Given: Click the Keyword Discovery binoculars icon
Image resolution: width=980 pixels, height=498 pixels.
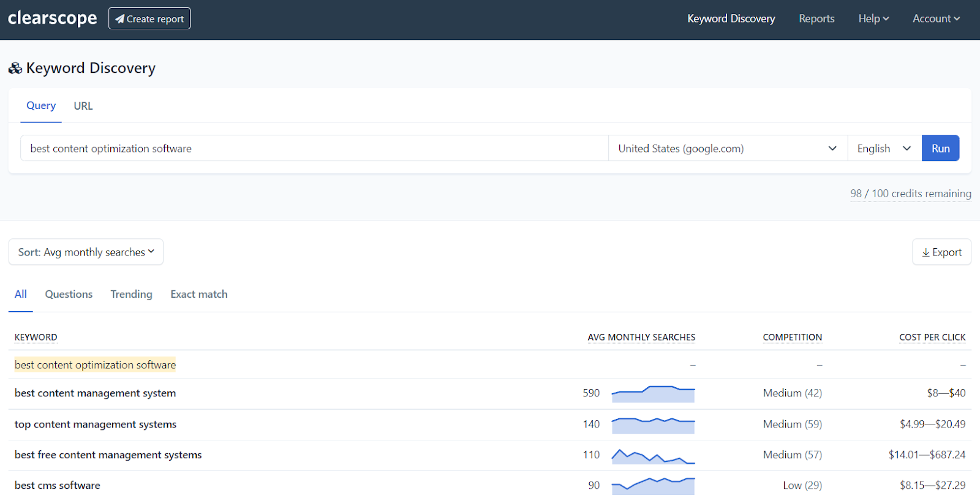Looking at the screenshot, I should [15, 68].
